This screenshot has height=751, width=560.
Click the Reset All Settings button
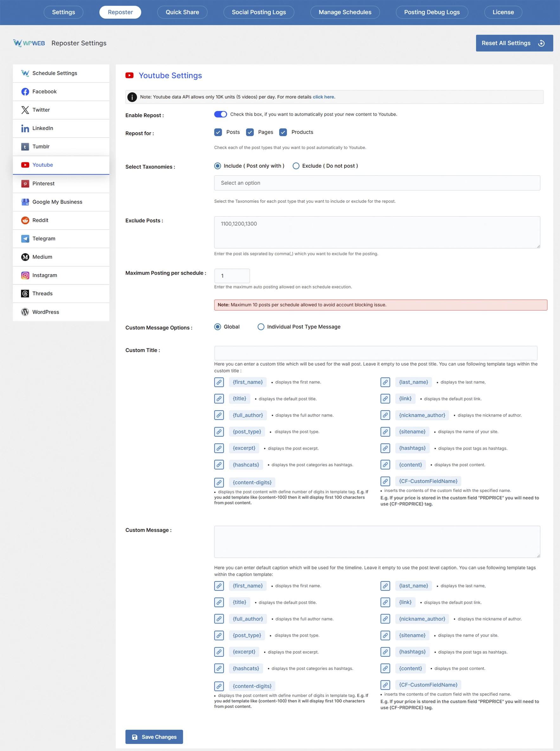pyautogui.click(x=514, y=43)
